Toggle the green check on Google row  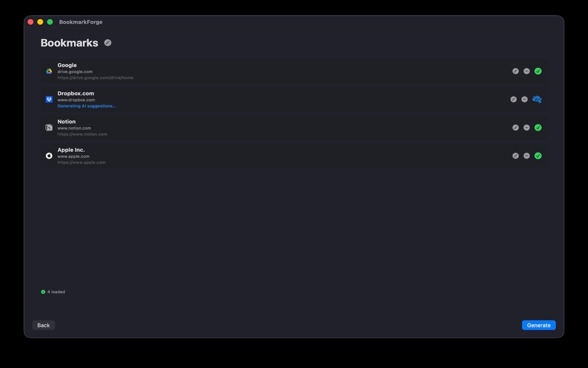538,71
